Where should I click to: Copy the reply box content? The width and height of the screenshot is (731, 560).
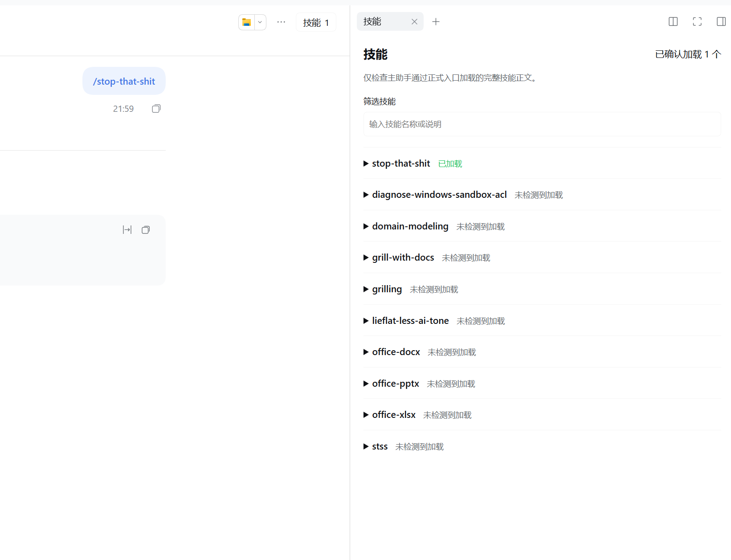tap(146, 230)
